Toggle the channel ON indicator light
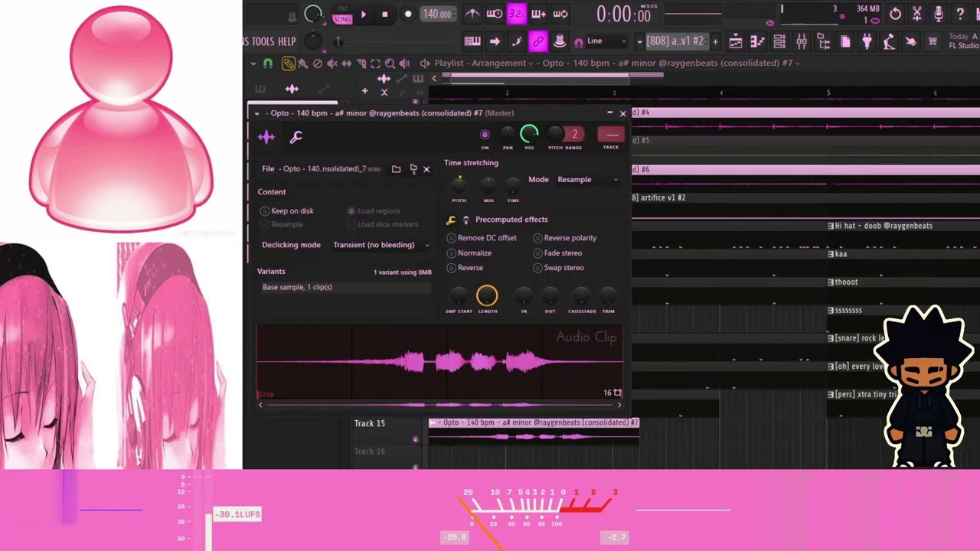The height and width of the screenshot is (551, 980). tap(485, 135)
